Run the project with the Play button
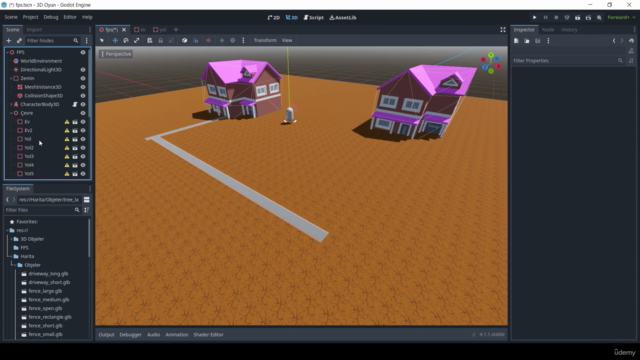 click(534, 18)
